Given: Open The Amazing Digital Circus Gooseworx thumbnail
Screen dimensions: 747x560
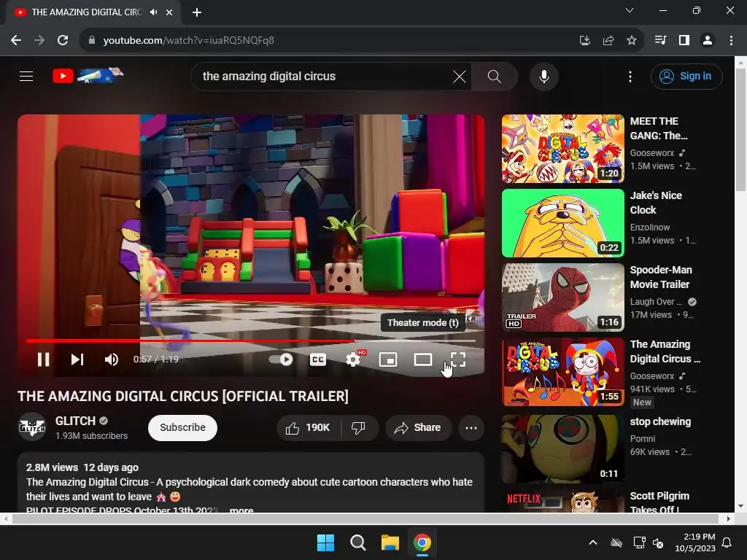Looking at the screenshot, I should pyautogui.click(x=562, y=372).
